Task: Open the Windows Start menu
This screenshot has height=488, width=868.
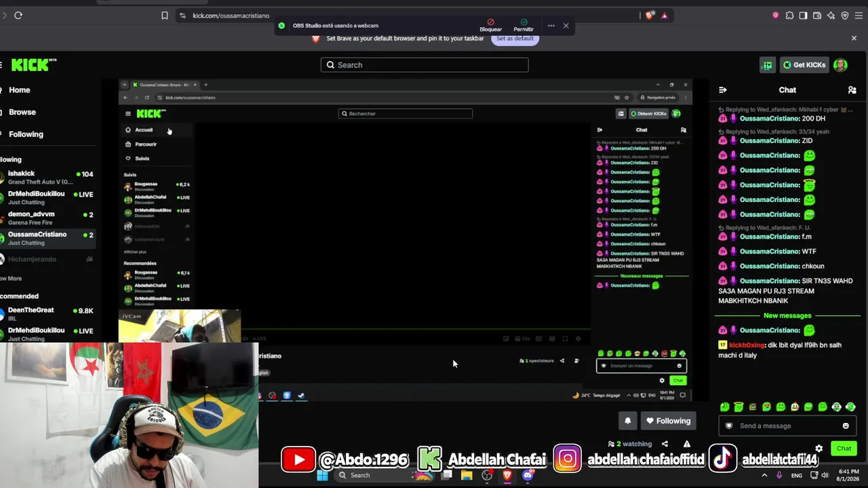Action: (322, 475)
